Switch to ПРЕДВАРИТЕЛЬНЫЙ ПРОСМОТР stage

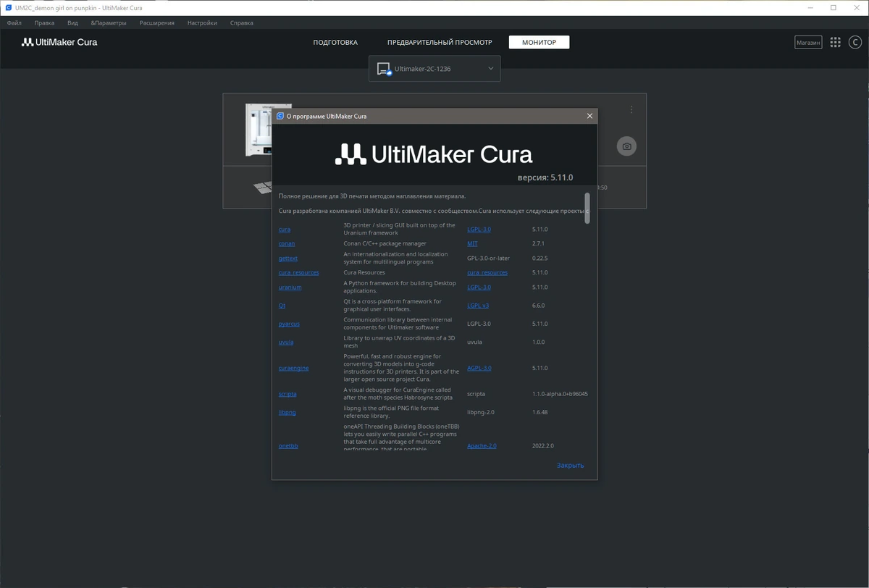[440, 43]
